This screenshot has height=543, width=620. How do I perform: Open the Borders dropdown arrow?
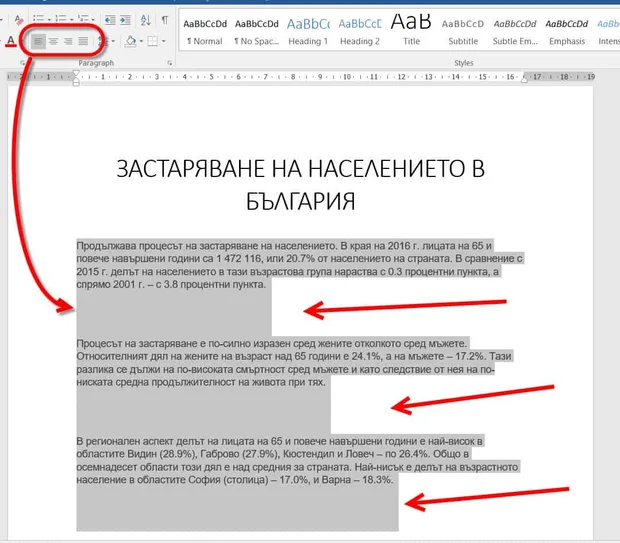[x=163, y=41]
